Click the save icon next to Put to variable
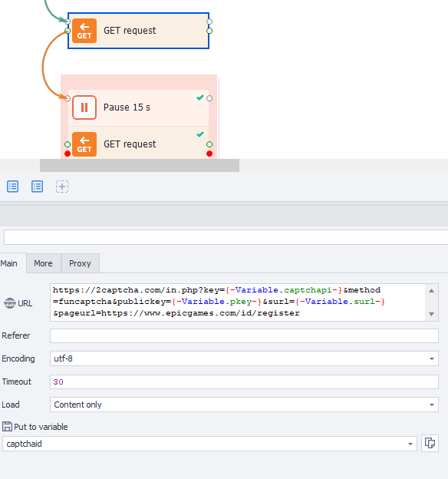This screenshot has height=479, width=448. pyautogui.click(x=7, y=427)
